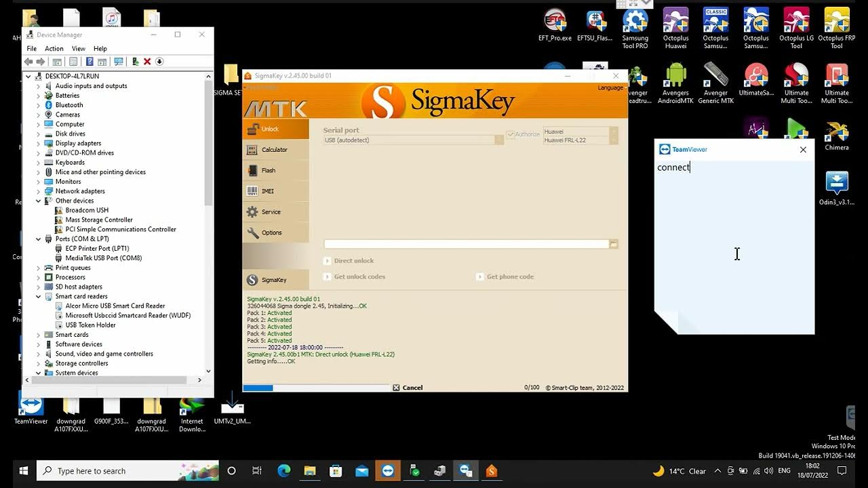
Task: Open the Serial port USB autodetect dropdown
Action: coord(414,140)
